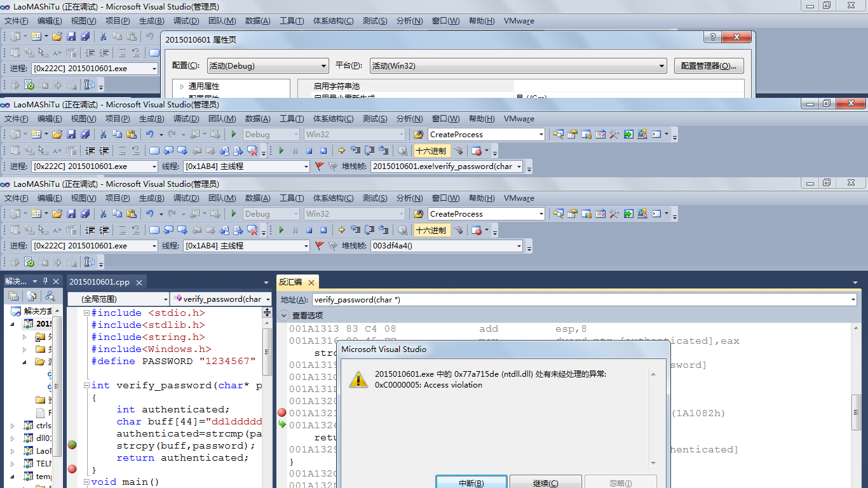Image resolution: width=868 pixels, height=488 pixels.
Task: Open 调试(D) menu in the lowest window
Action: (186, 198)
